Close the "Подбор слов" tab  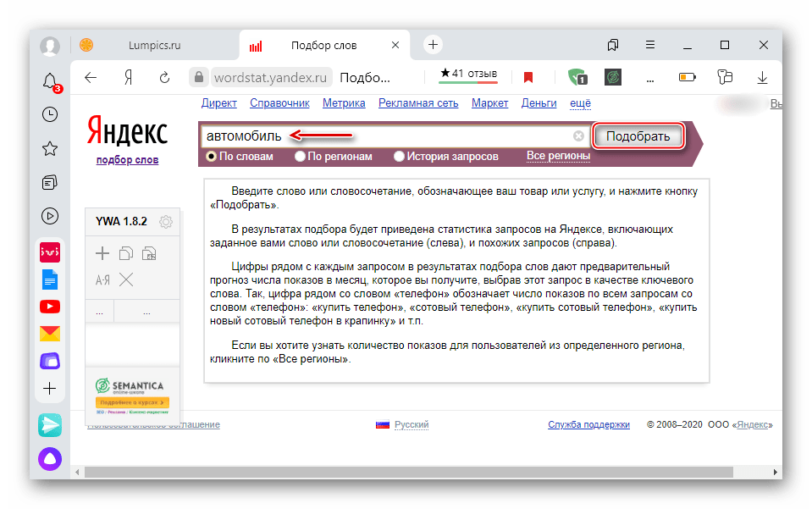[395, 45]
